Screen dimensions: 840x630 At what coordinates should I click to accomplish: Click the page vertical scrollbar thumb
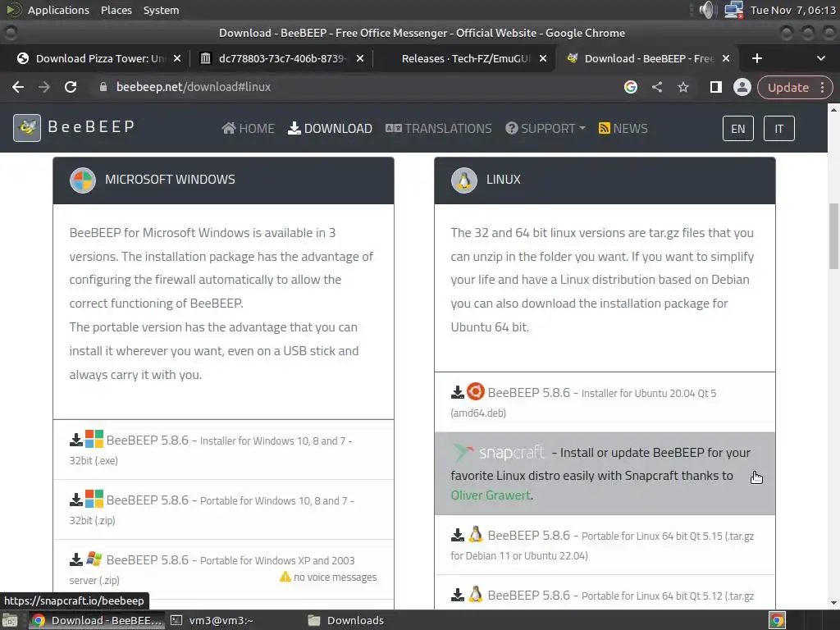pos(833,236)
